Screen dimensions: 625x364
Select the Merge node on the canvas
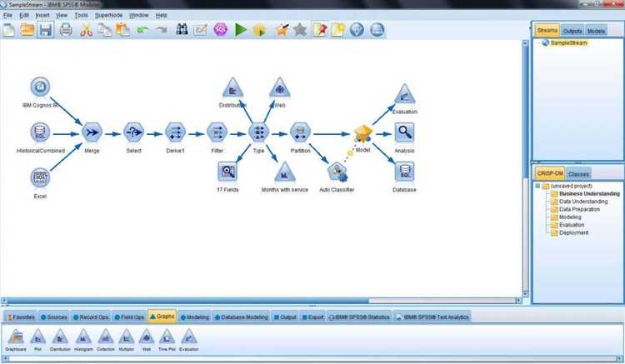93,132
